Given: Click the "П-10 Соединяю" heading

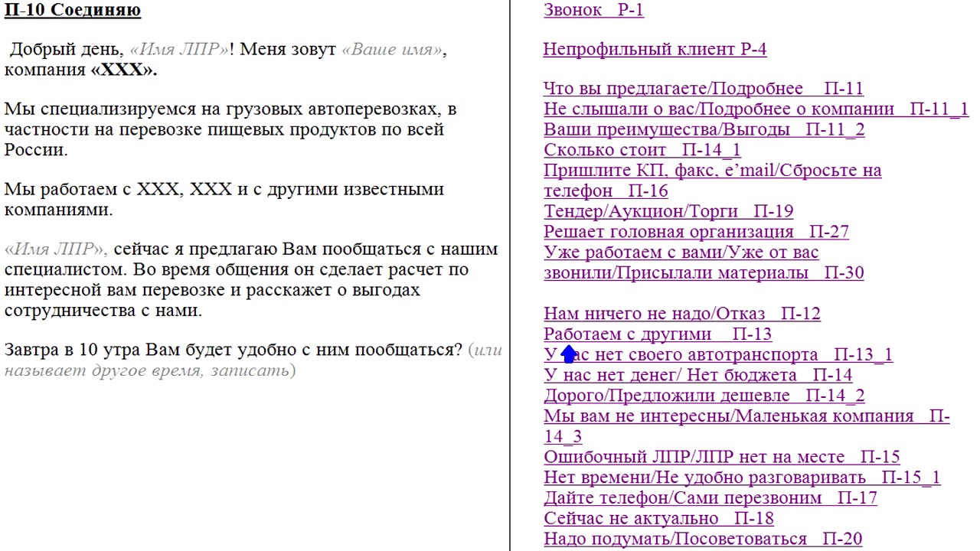Looking at the screenshot, I should 73,11.
